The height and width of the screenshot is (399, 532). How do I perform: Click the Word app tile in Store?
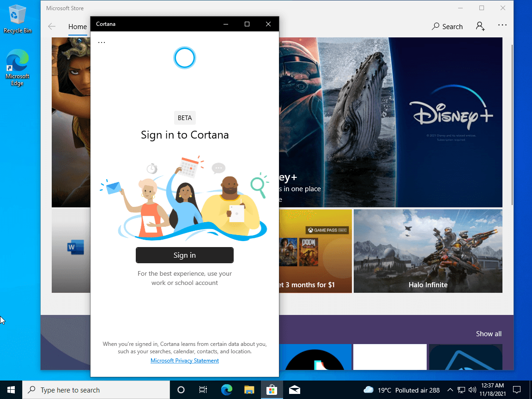(71, 251)
